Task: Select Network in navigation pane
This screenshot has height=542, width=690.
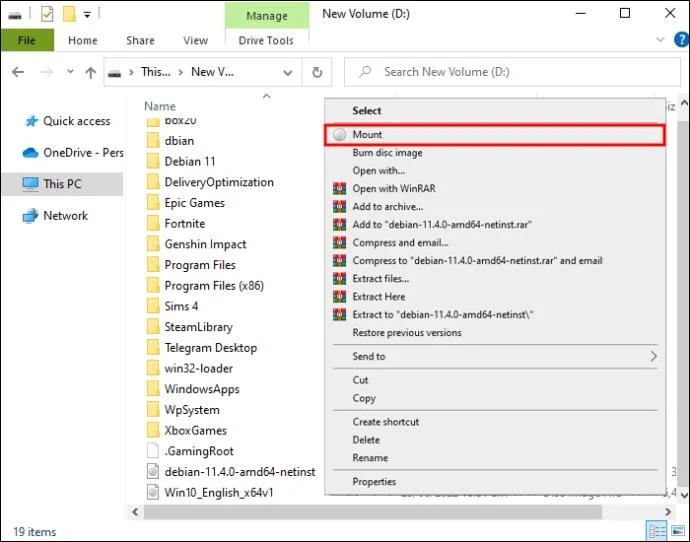Action: pyautogui.click(x=55, y=216)
